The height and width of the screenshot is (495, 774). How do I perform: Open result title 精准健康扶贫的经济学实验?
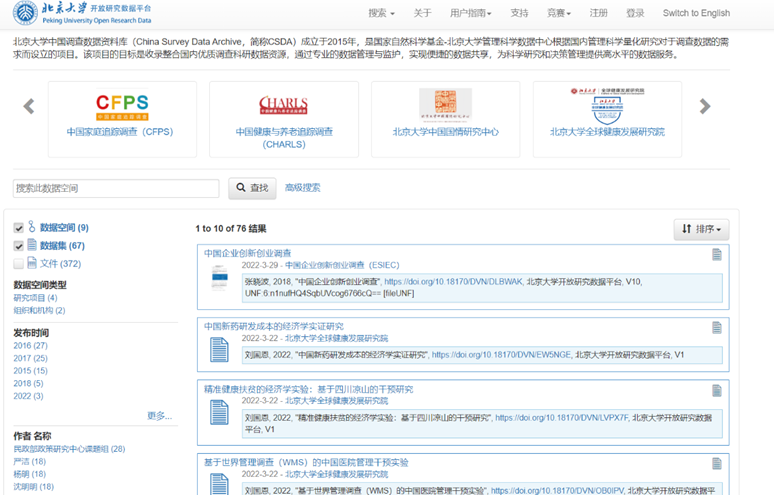pyautogui.click(x=309, y=389)
